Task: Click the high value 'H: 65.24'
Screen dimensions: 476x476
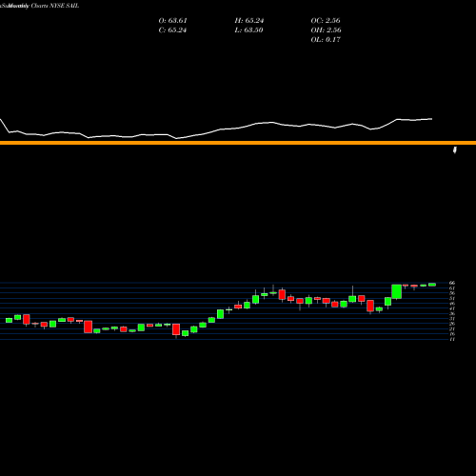Action: [249, 21]
